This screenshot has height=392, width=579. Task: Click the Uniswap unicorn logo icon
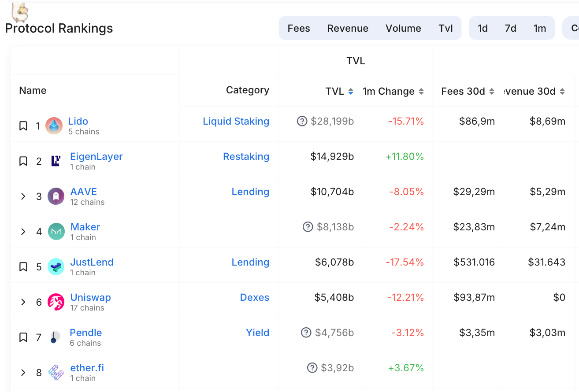(56, 302)
